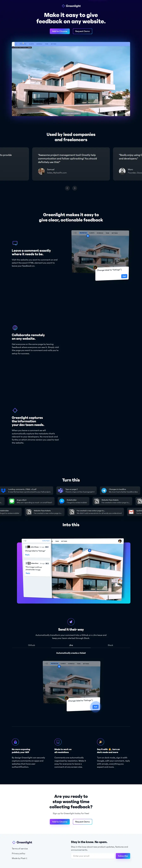Image resolution: width=142 pixels, height=868 pixels.
Task: Click the globe icon above 'Collaborate remotely'
Action: [15, 328]
